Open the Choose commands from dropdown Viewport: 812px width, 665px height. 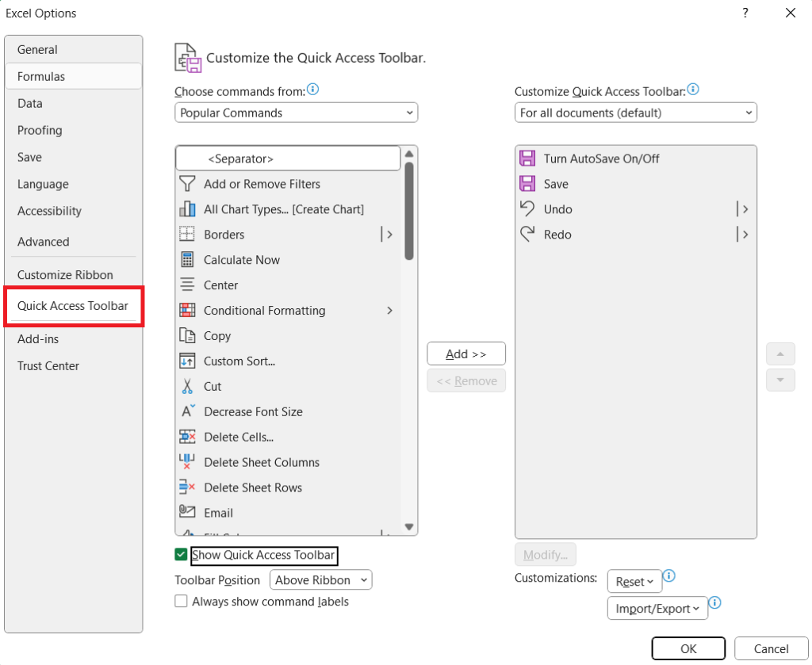point(296,113)
